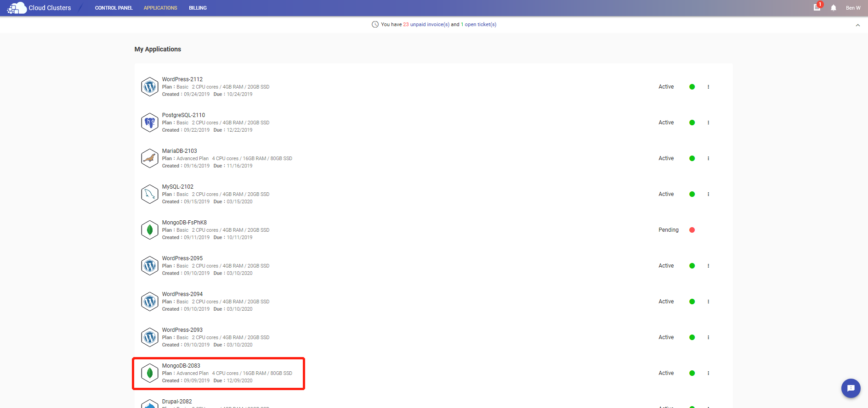This screenshot has height=408, width=868.
Task: Open the WordPress-2095 application name
Action: [x=182, y=258]
